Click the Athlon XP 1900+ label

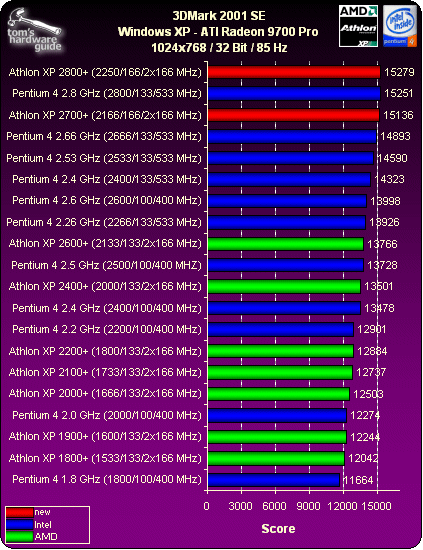(x=105, y=436)
